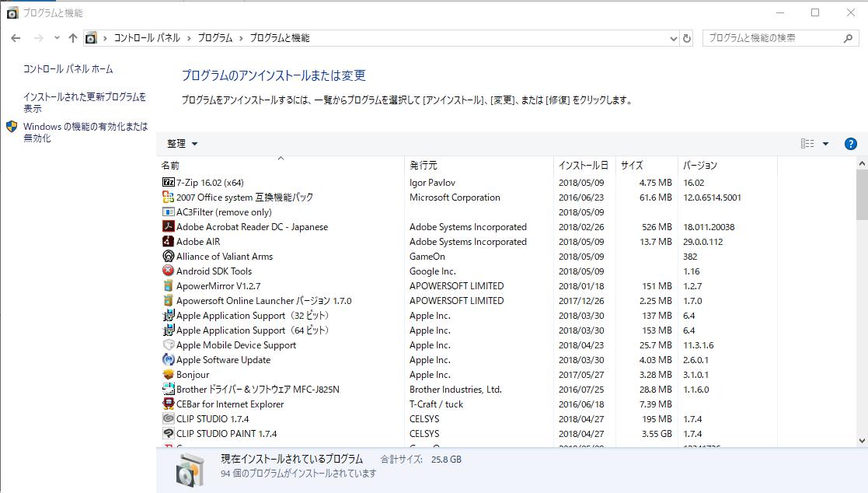Click the 2007 Office system icon
Image resolution: width=868 pixels, height=493 pixels.
click(169, 198)
